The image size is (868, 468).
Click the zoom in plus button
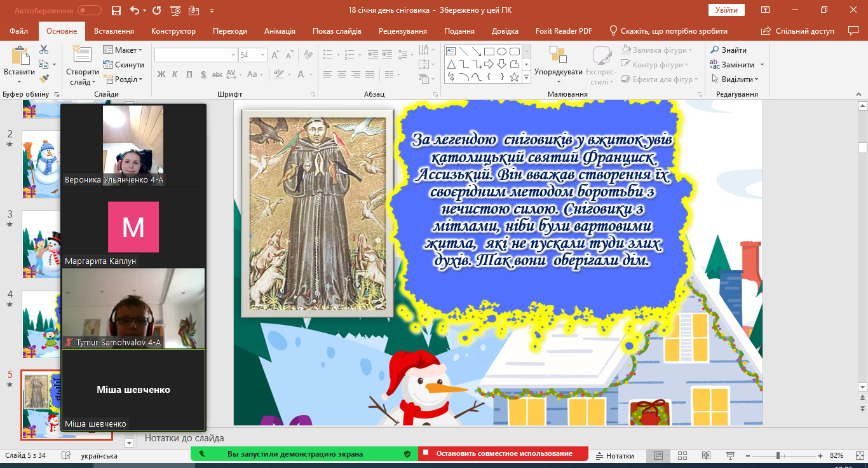coord(820,455)
